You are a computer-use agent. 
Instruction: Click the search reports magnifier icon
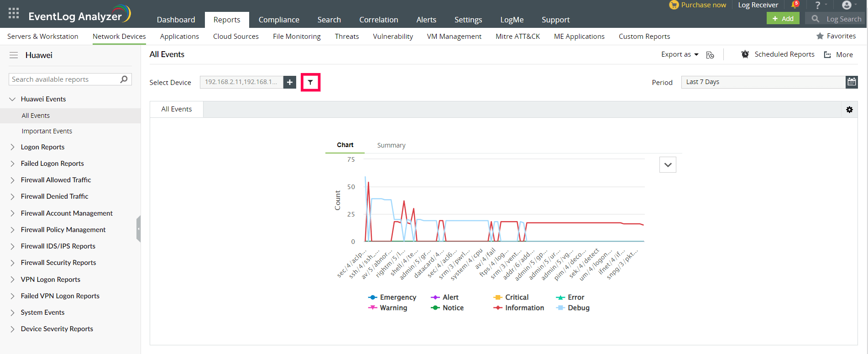point(124,79)
